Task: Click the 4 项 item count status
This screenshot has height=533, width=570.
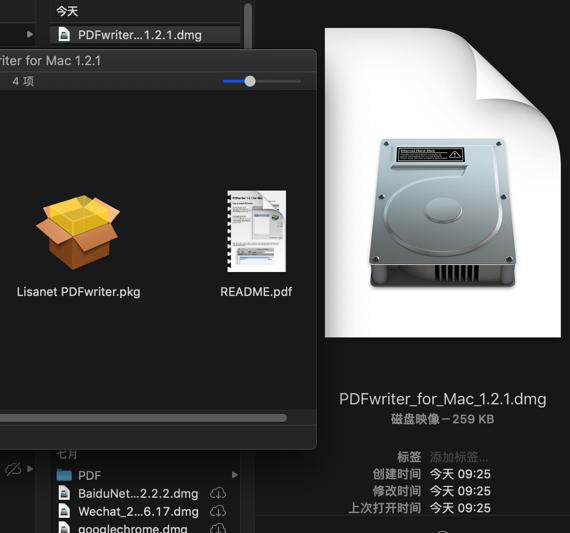Action: [x=23, y=81]
